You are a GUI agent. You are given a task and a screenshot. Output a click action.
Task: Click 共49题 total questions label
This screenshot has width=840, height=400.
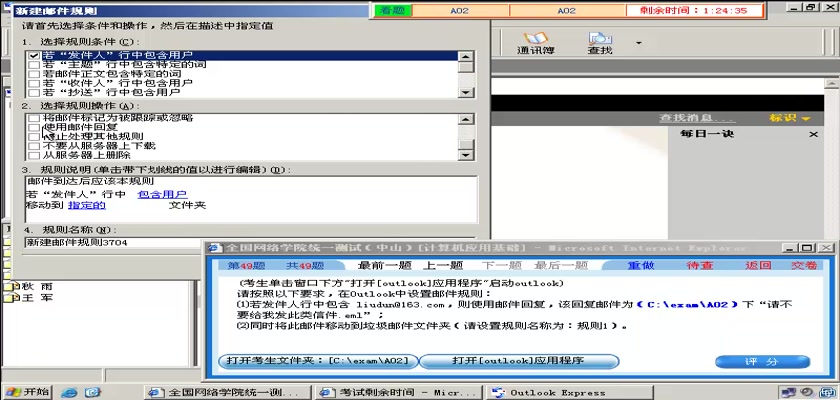[305, 266]
